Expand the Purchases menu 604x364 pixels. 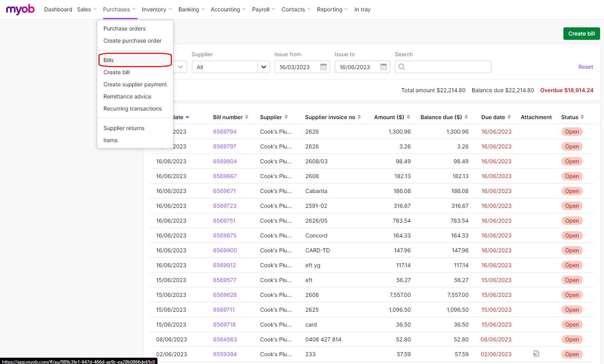[x=120, y=9]
